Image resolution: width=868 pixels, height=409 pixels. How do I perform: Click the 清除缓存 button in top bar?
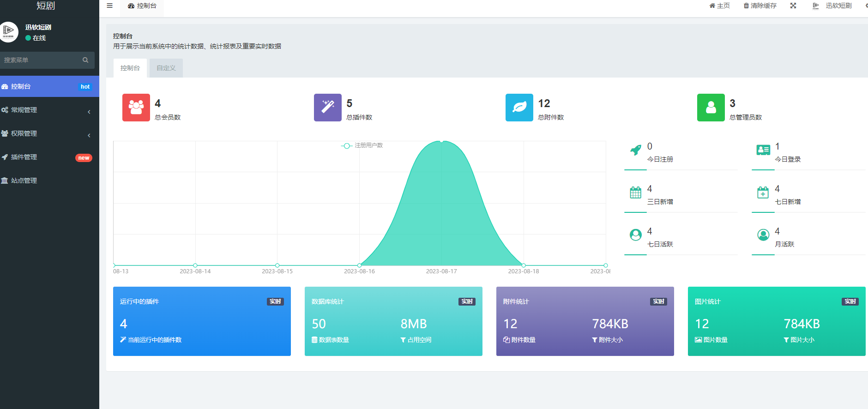760,6
